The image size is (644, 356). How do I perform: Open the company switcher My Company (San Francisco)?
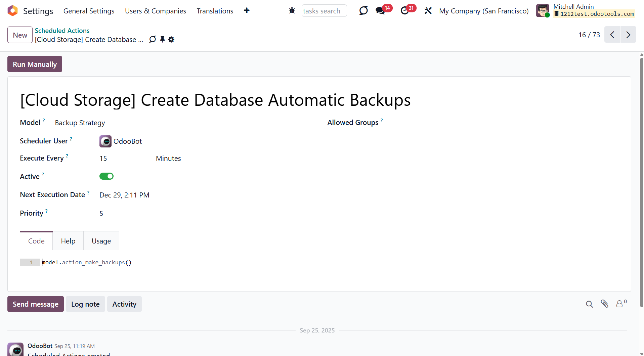pos(483,11)
